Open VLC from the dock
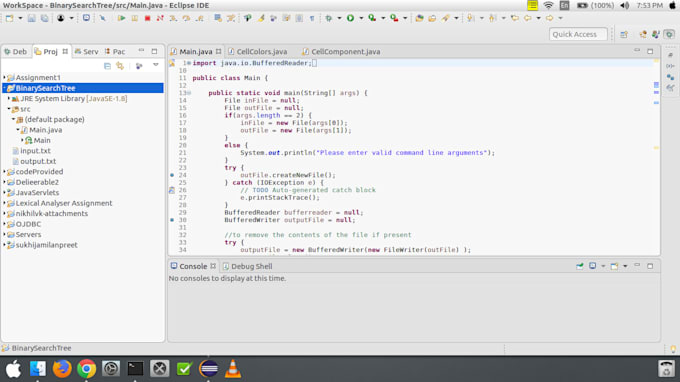The height and width of the screenshot is (382, 680). tap(233, 369)
